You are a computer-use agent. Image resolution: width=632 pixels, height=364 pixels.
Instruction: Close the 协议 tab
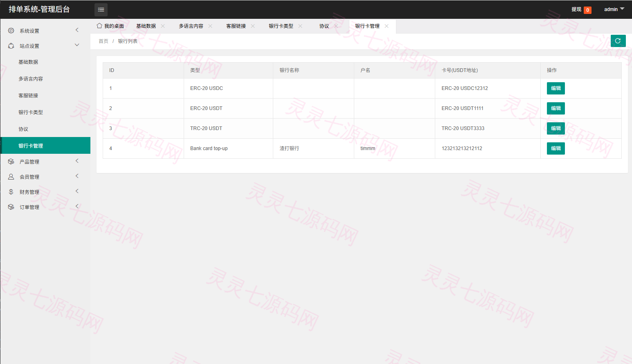336,26
